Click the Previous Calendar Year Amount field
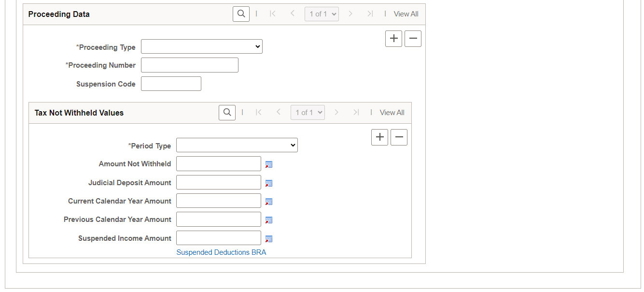Screen dimensions: 644x292 coord(219,219)
